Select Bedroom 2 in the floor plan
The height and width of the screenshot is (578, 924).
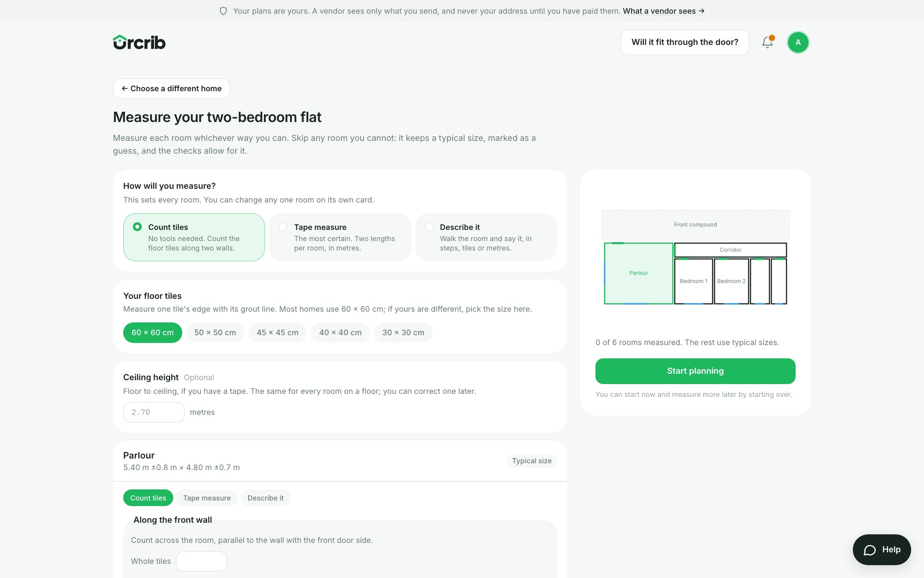(x=731, y=281)
